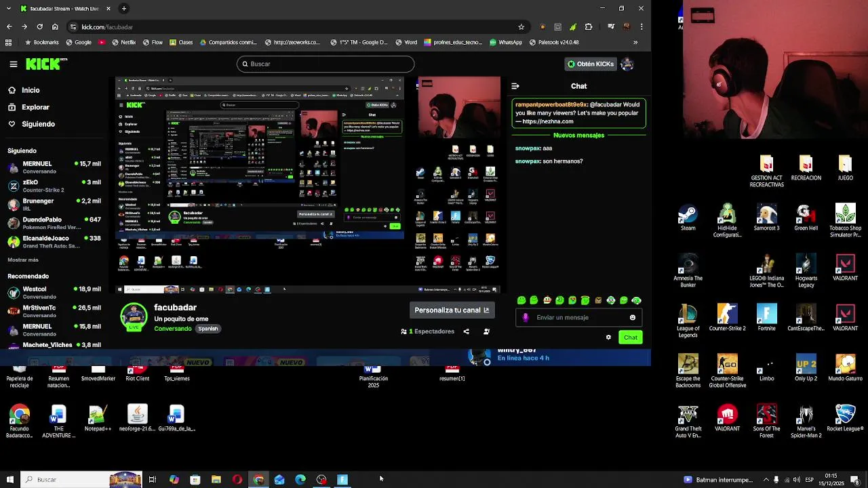Open DuendePablo channel in following list
Viewport: 868px width, 488px height.
pos(54,223)
